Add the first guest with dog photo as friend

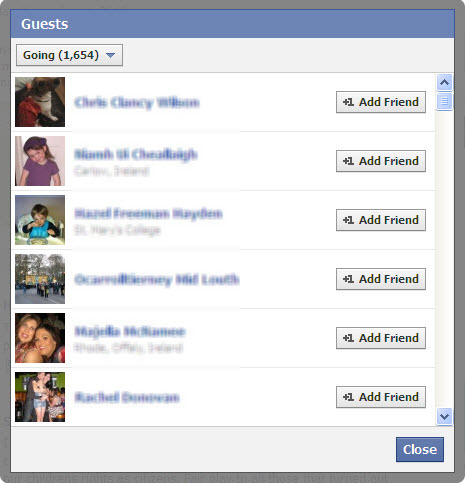click(x=381, y=102)
